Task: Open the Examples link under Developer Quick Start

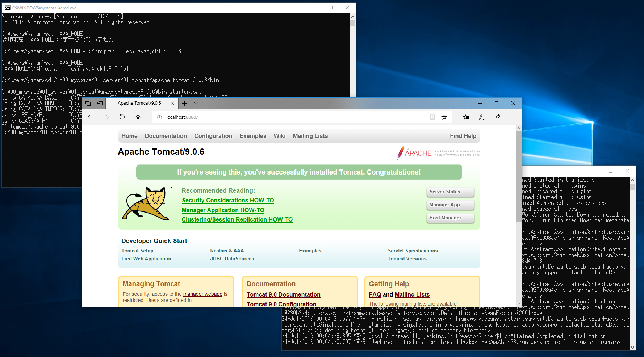Action: tap(310, 251)
